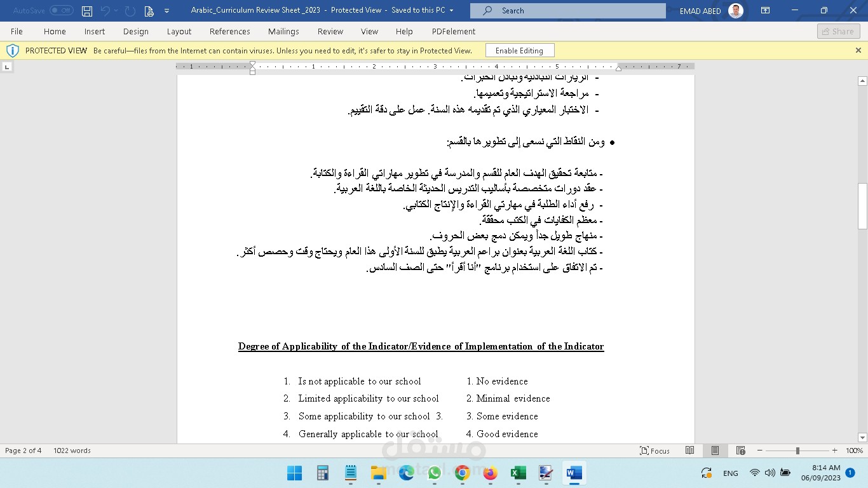Click the notification badge in the tray
Viewport: 868px width, 488px height.
(850, 473)
